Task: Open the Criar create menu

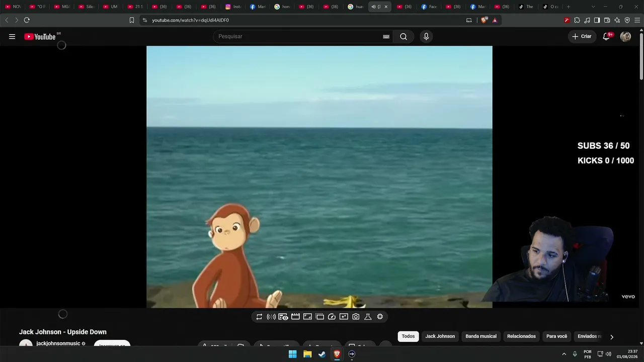Action: (582, 36)
